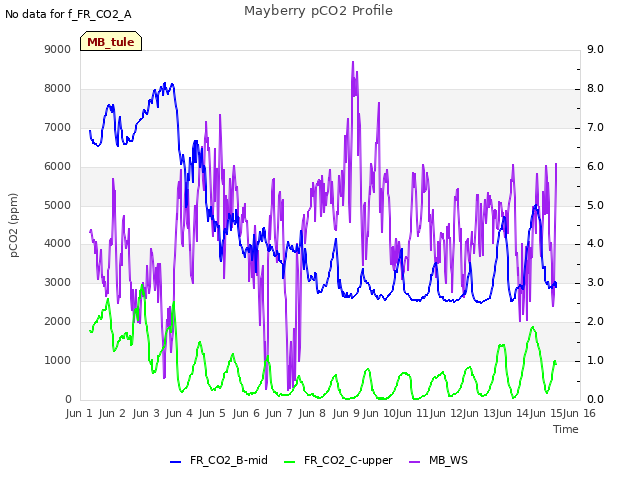Click the chart title Mayberry pCO2 Profile
This screenshot has height=480, width=640.
click(318, 11)
